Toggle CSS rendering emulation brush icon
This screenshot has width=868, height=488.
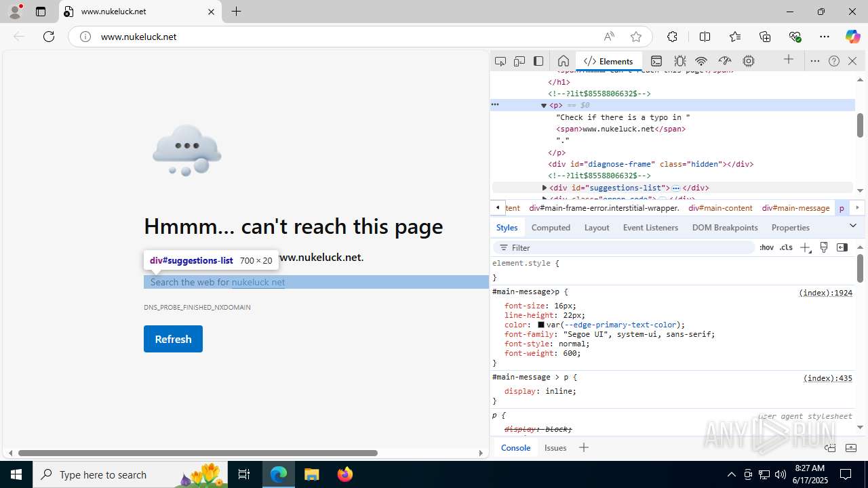pyautogui.click(x=824, y=247)
